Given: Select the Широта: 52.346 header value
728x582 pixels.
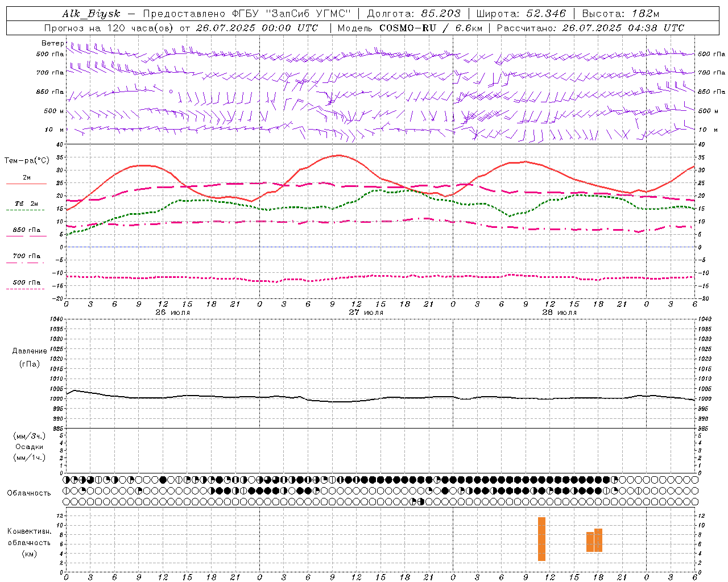Looking at the screenshot, I should (521, 14).
